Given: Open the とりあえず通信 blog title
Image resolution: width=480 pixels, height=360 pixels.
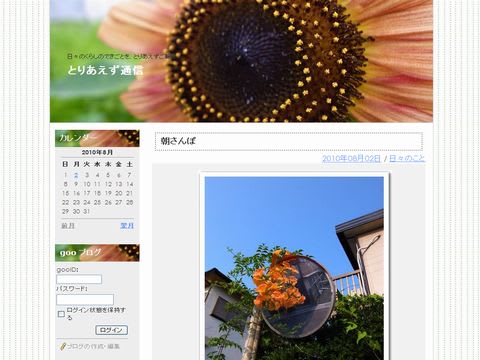Looking at the screenshot, I should click(x=105, y=70).
